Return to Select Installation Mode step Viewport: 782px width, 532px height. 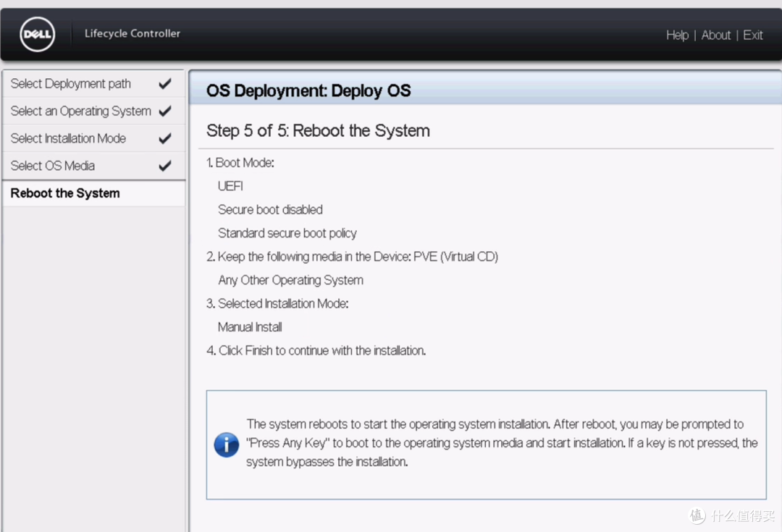click(x=68, y=138)
